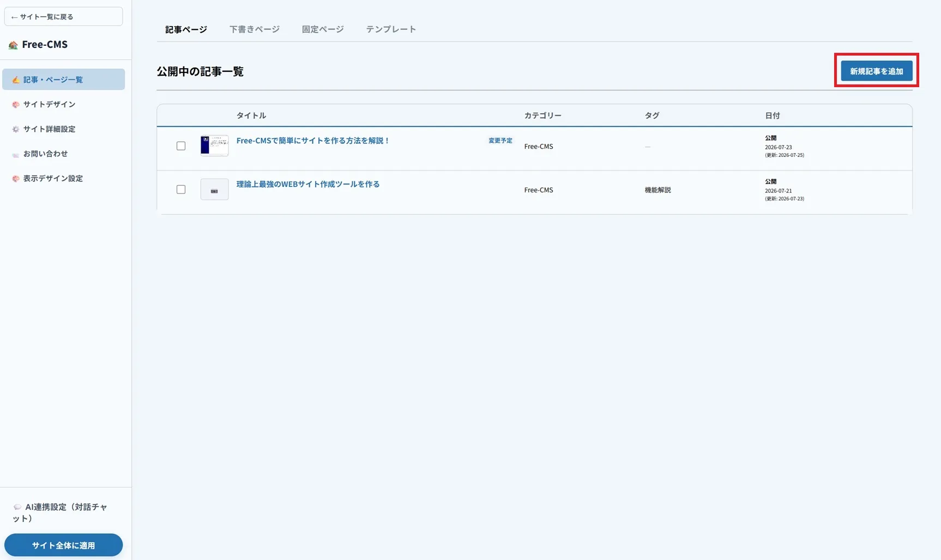941x560 pixels.
Task: Click the pencil icon beside 記事・ページ一覧
Action: [x=16, y=80]
